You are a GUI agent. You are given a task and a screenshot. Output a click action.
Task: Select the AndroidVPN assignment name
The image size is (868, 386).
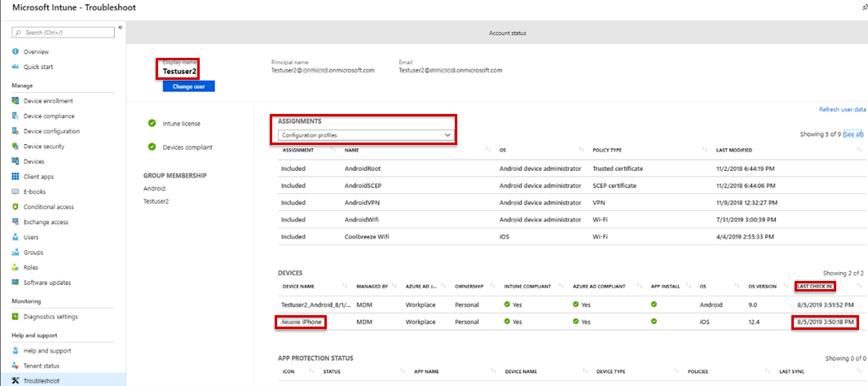click(362, 203)
